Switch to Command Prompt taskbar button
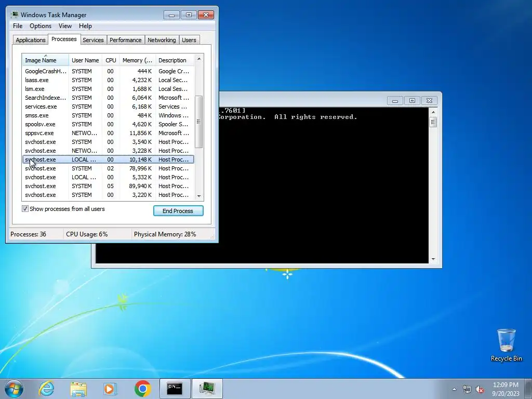The height and width of the screenshot is (399, 532). tap(175, 389)
